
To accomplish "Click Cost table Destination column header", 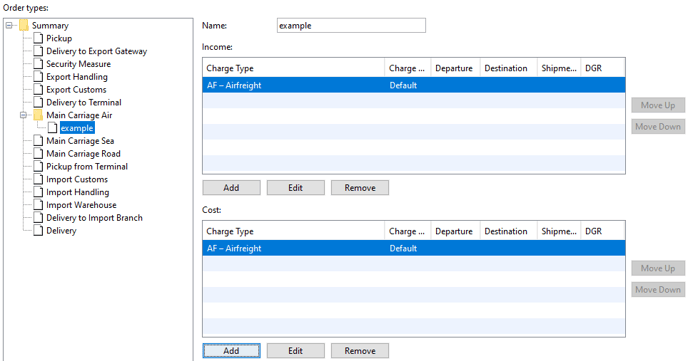I will pos(508,232).
